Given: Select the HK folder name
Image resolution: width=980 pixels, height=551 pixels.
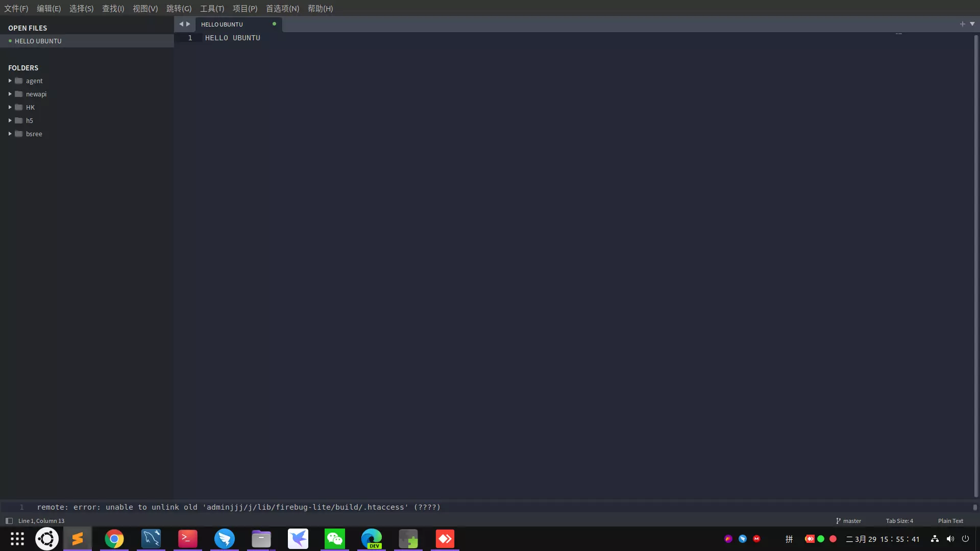Looking at the screenshot, I should coord(30,107).
